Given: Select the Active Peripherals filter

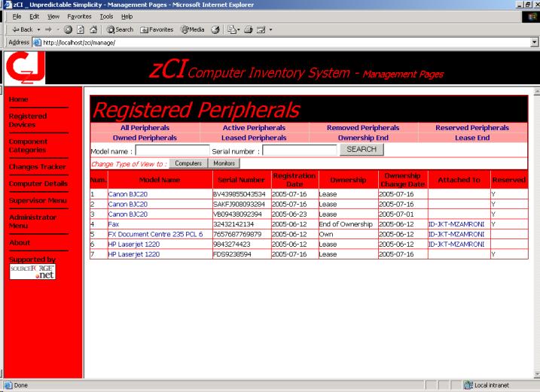Looking at the screenshot, I should (254, 128).
